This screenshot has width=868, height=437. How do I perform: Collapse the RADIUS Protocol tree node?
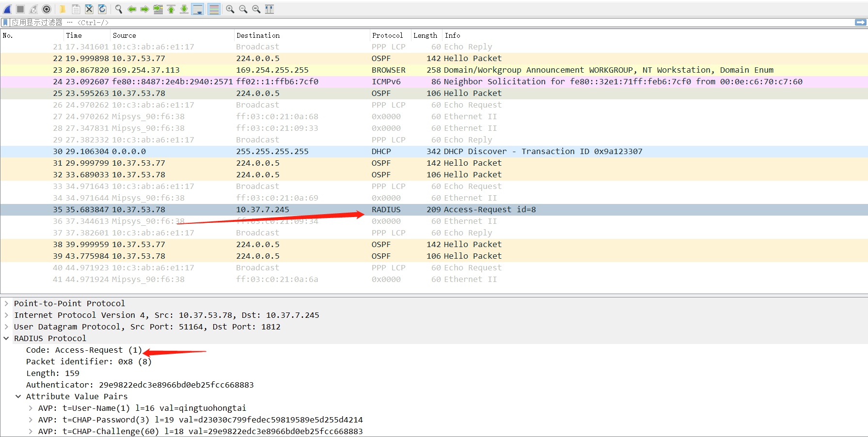pos(6,338)
